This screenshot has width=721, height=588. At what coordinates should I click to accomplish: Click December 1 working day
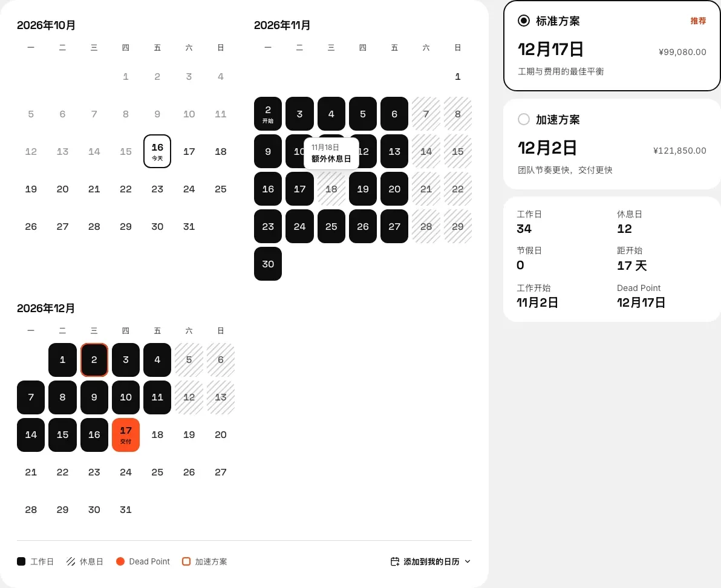pos(62,359)
